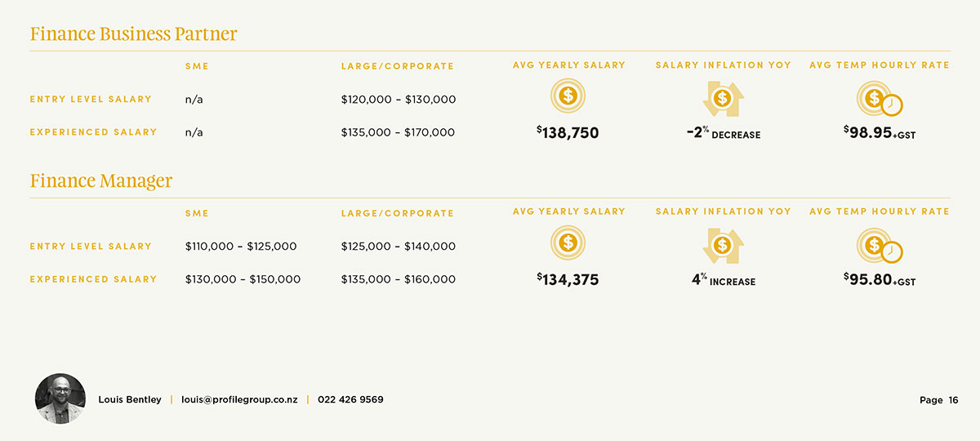
Task: Click the $138,750 average yearly salary figure
Action: tap(568, 132)
